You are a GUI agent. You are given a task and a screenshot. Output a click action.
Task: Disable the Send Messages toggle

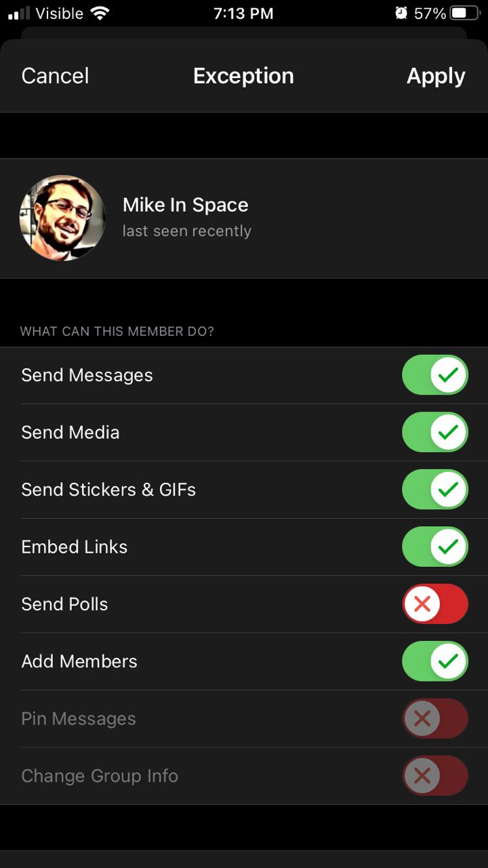point(435,375)
